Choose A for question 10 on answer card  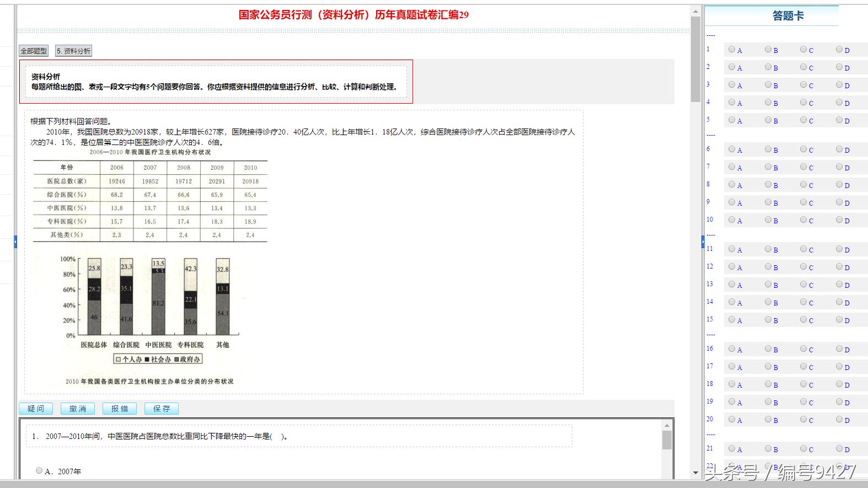coord(732,219)
